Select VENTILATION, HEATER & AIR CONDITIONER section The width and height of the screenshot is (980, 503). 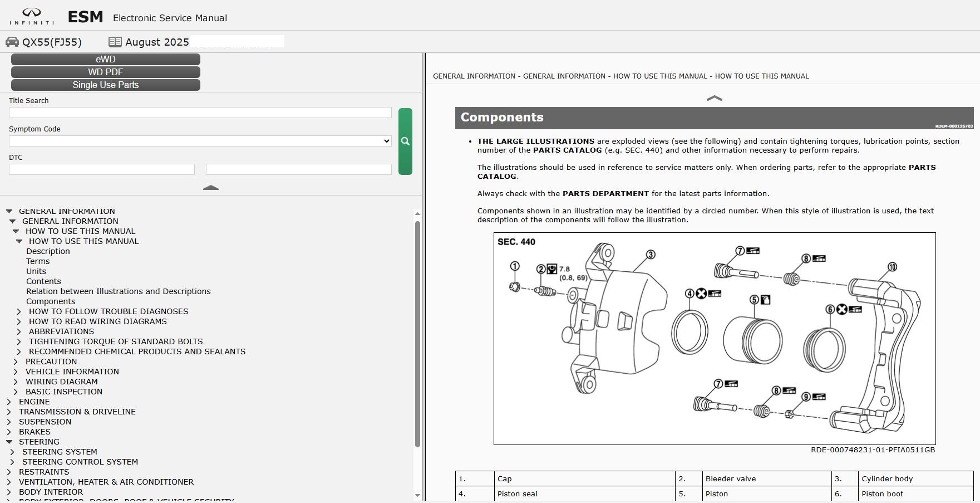[106, 482]
